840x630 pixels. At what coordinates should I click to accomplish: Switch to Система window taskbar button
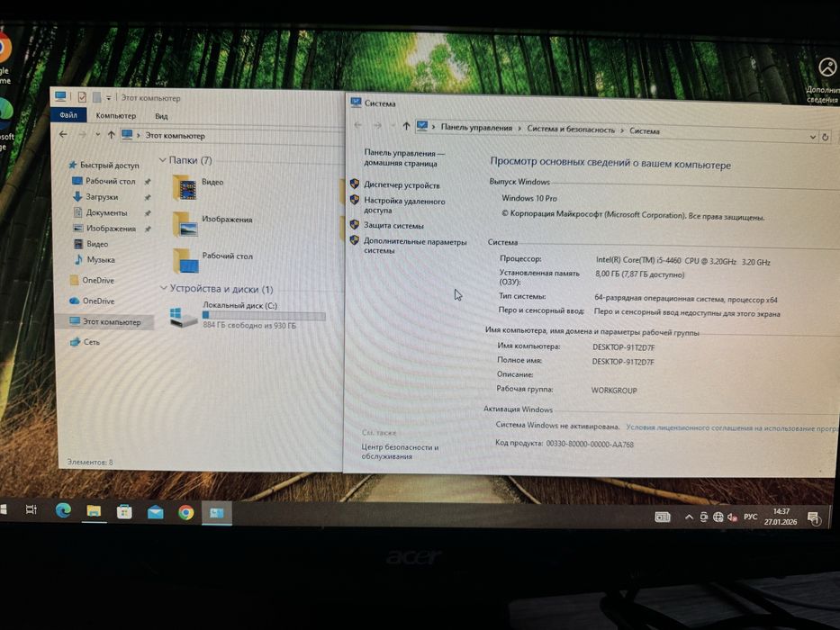216,513
